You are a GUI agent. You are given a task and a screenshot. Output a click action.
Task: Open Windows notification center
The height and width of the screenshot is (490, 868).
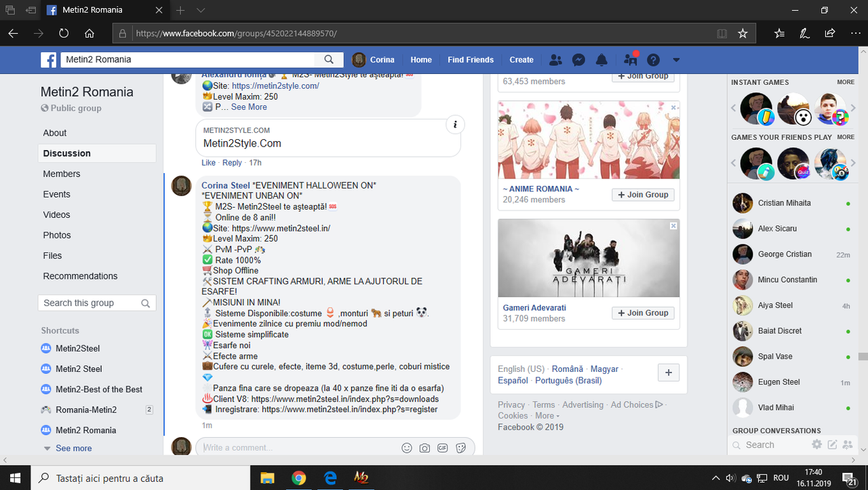click(850, 478)
